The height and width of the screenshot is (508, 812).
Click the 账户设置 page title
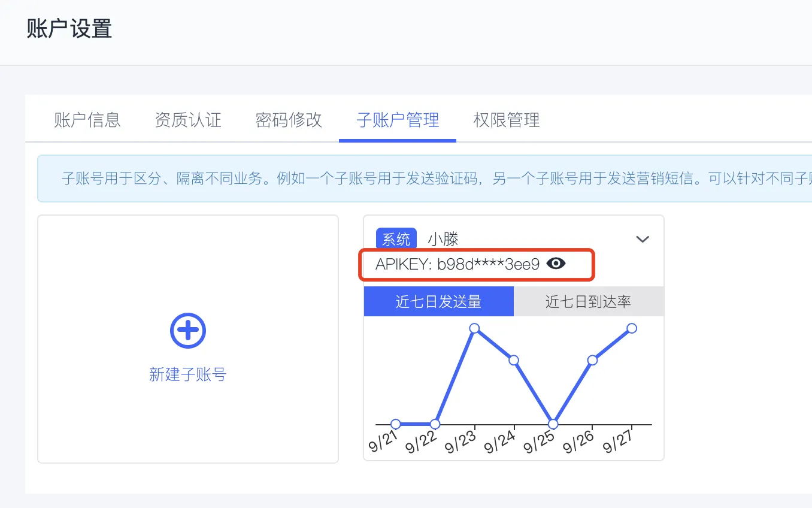[69, 29]
